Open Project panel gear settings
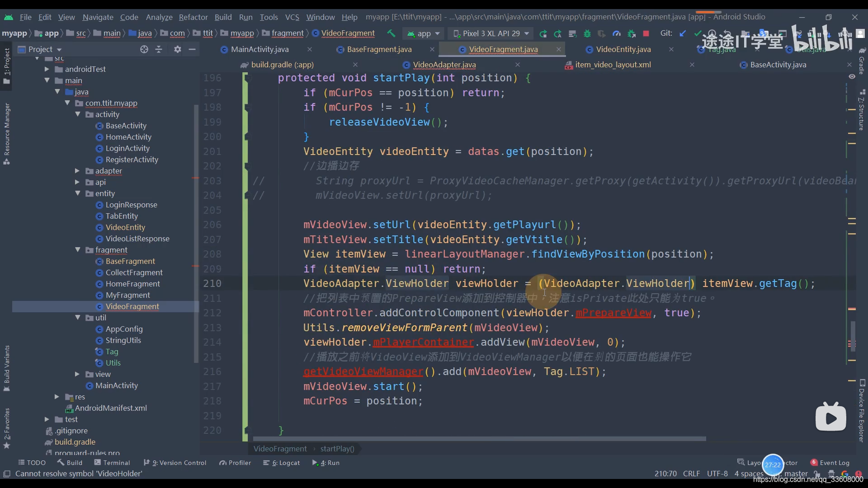Image resolution: width=868 pixels, height=488 pixels. pyautogui.click(x=178, y=49)
